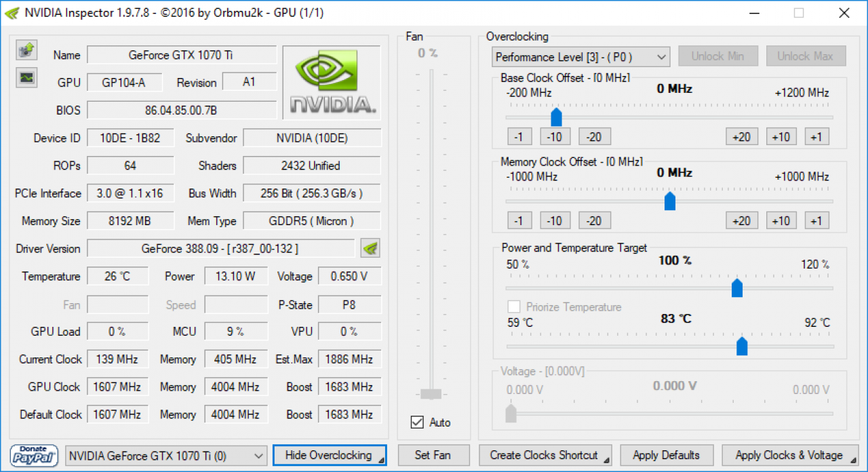
Task: Click Hide Overclocking button
Action: (330, 455)
